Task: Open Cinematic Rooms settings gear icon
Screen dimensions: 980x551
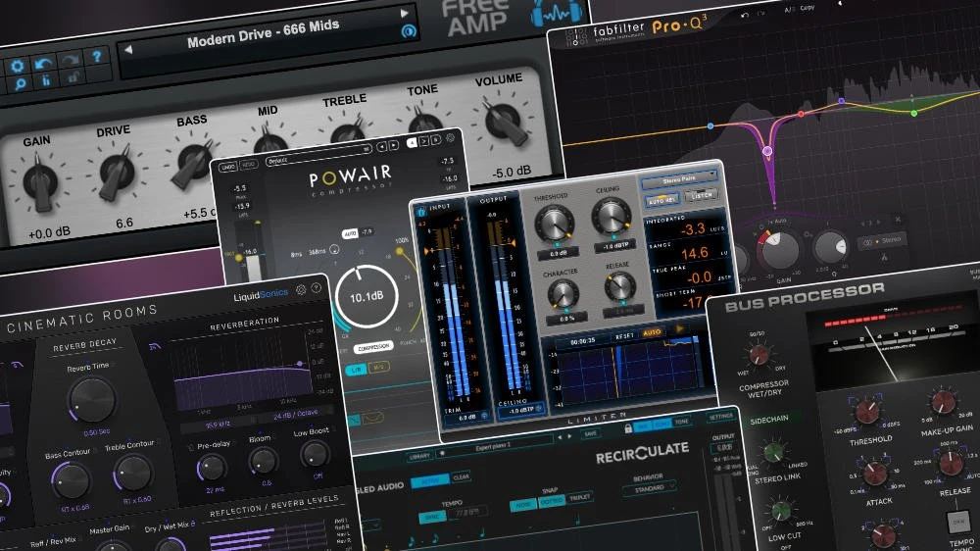Action: pos(301,290)
